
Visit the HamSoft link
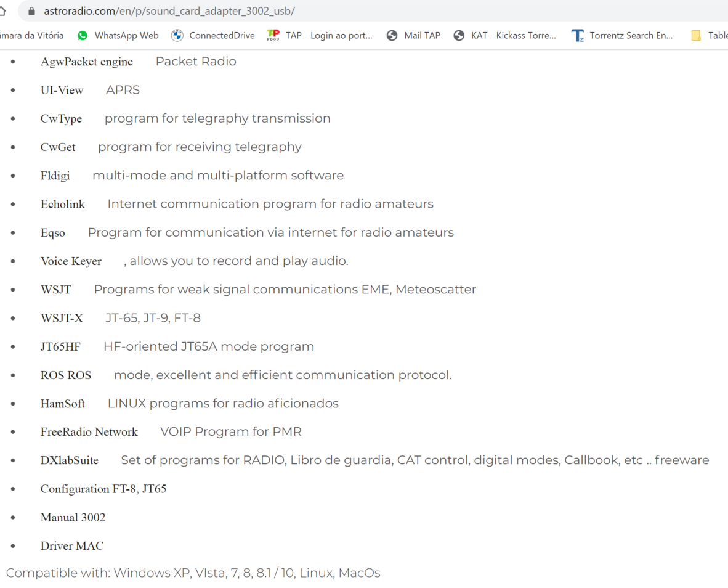[63, 404]
